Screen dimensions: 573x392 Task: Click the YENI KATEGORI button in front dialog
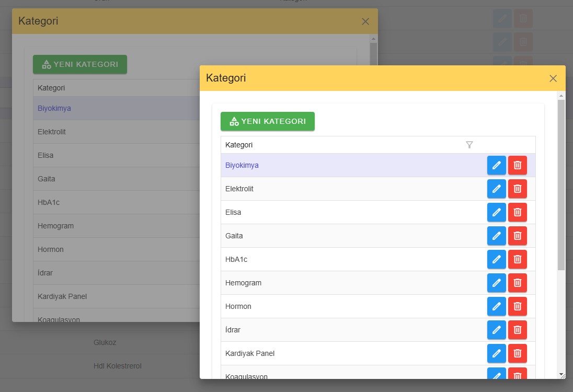[268, 121]
